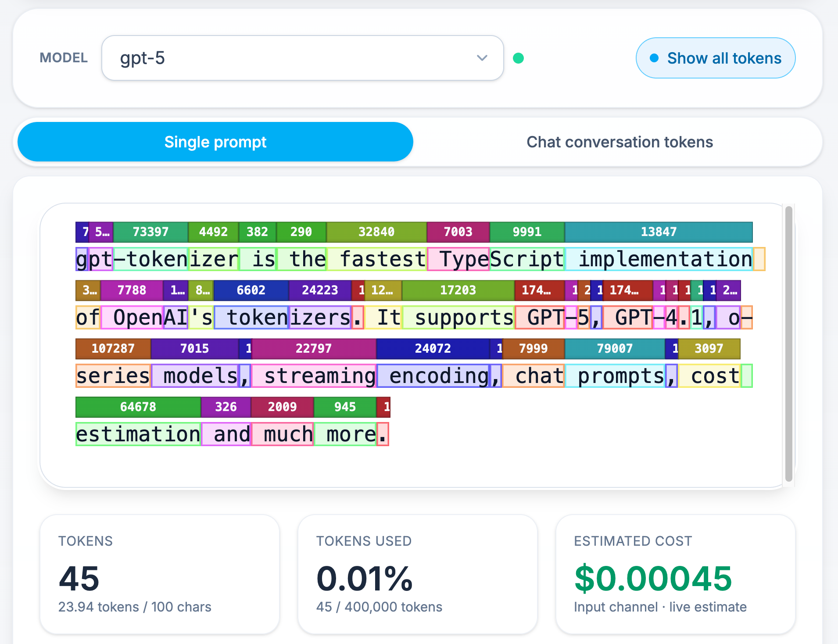
Task: Select the highlighted TypeScript token
Action: (458, 259)
